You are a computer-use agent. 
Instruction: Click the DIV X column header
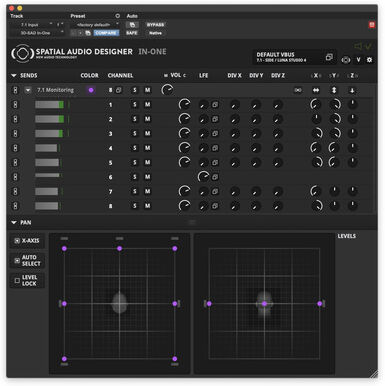click(234, 76)
